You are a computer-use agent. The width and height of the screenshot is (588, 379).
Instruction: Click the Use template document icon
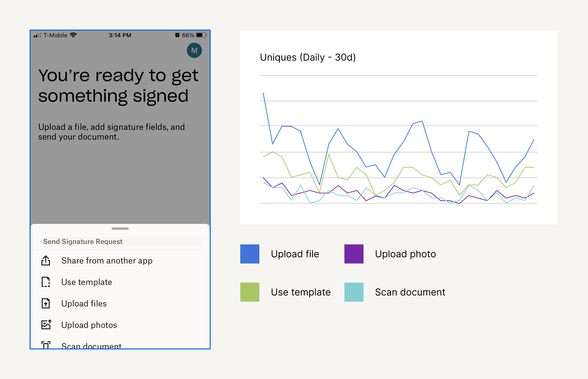(46, 282)
